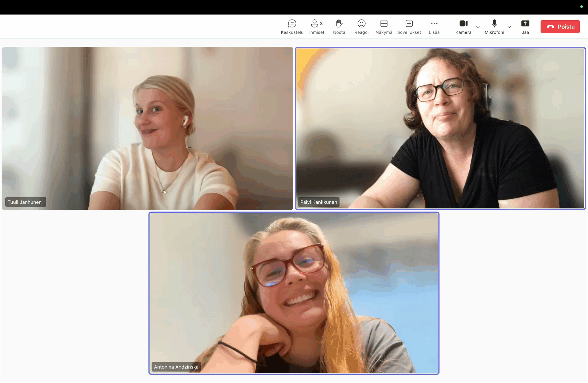Share screen with Jaa
Viewport: 588px width, 383px height.
click(x=525, y=27)
